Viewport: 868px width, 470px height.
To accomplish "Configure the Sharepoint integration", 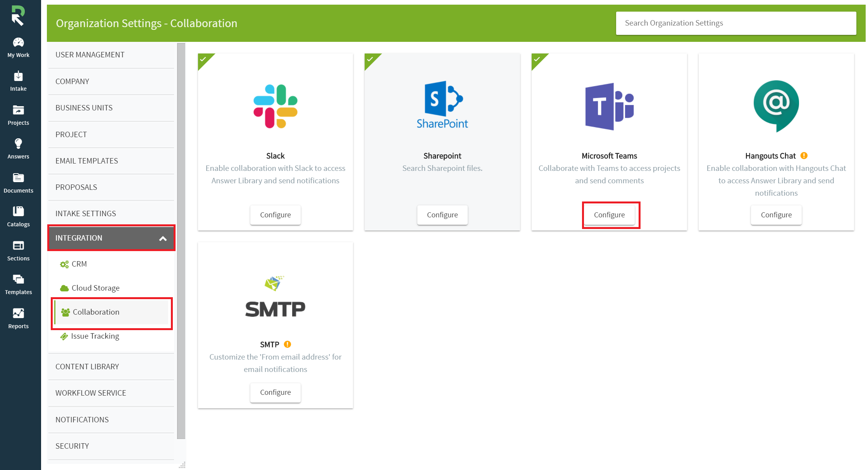I will tap(442, 215).
